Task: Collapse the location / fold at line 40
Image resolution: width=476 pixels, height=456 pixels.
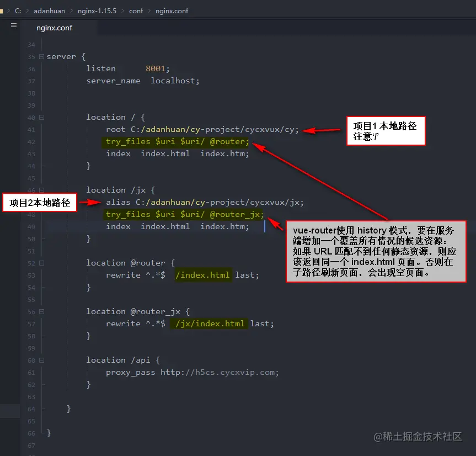Action: pos(41,117)
